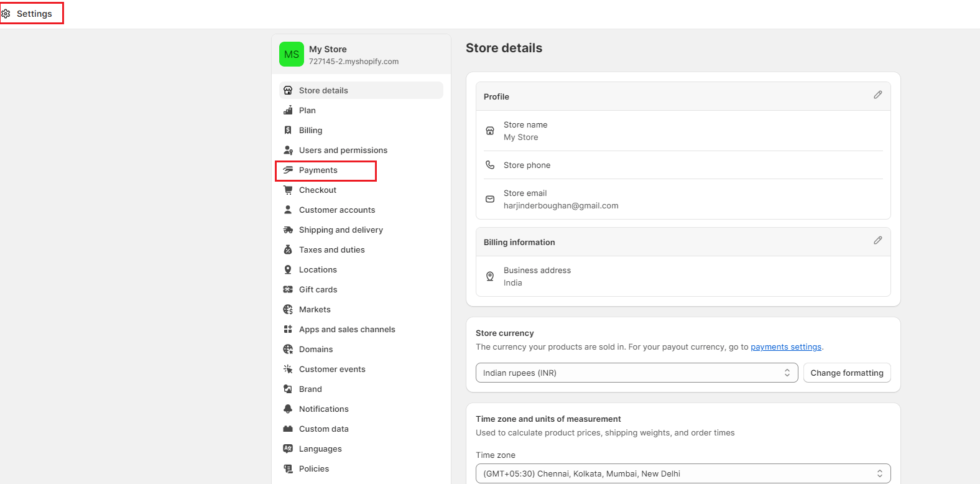Open Languages settings
This screenshot has width=980, height=484.
pyautogui.click(x=361, y=449)
